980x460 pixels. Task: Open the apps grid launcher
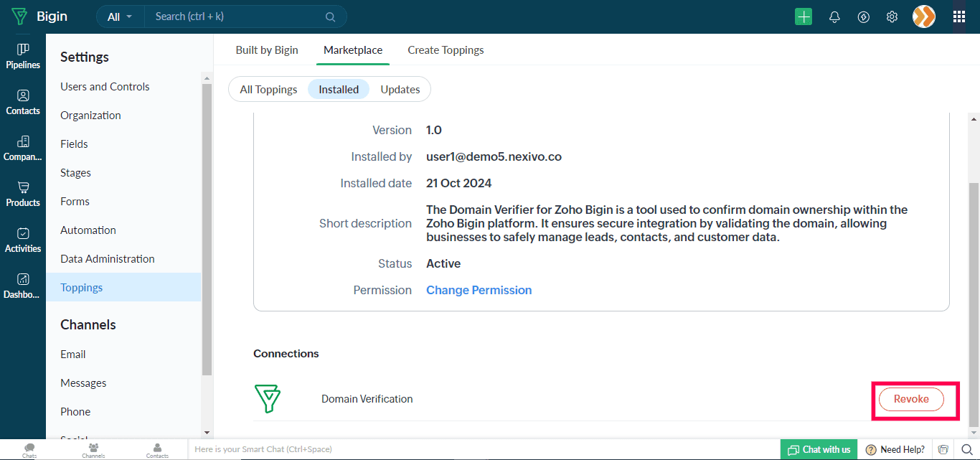pos(959,17)
